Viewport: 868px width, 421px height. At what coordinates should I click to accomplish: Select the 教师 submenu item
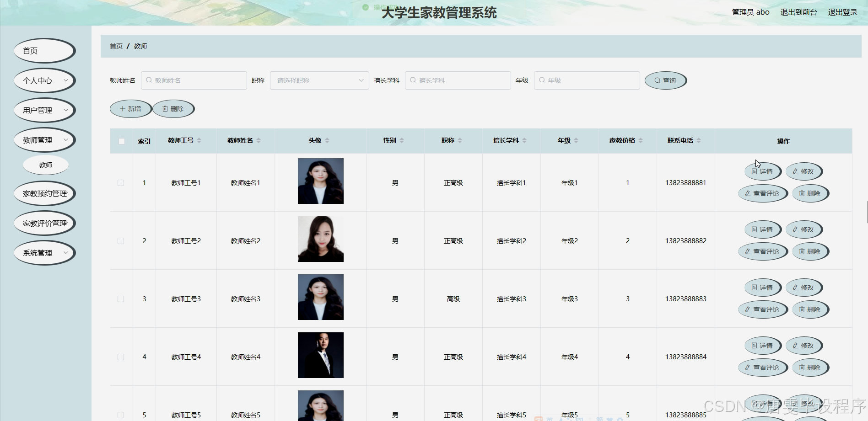click(46, 165)
